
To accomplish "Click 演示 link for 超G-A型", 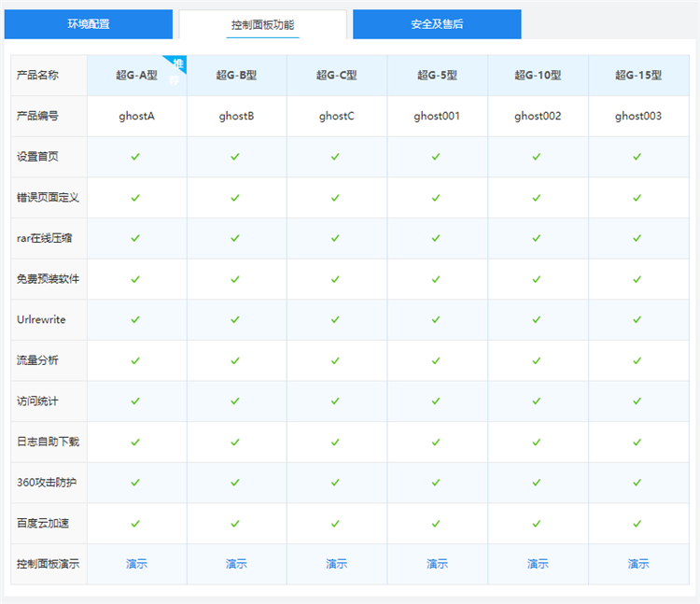I will 136,564.
